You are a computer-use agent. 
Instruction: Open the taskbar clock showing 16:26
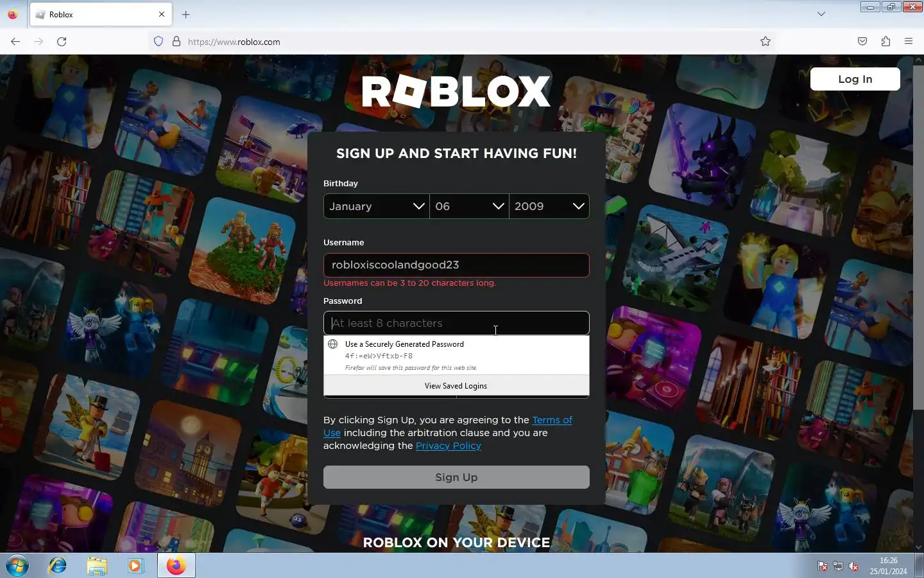(889, 566)
